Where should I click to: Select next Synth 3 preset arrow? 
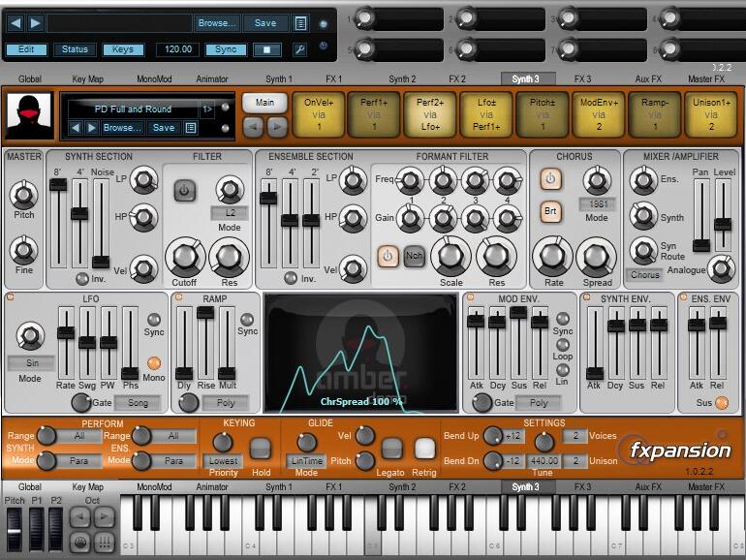coord(92,128)
